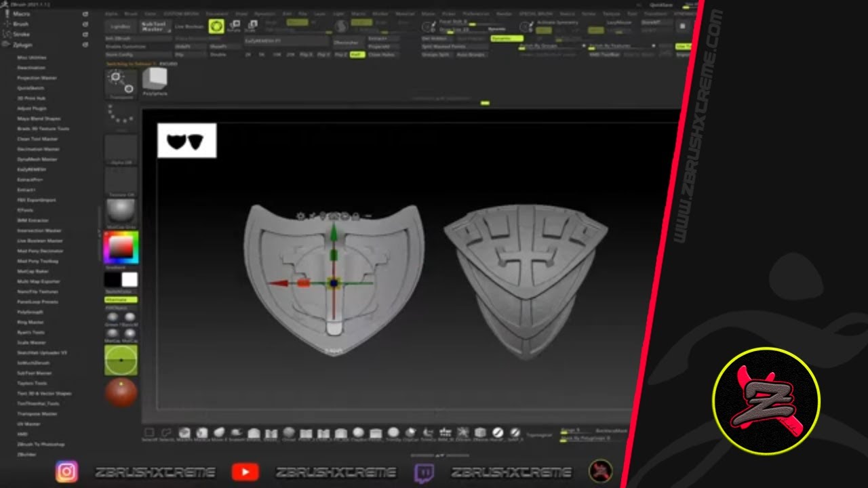This screenshot has height=488, width=868.
Task: Open the Document menu
Action: (x=216, y=14)
